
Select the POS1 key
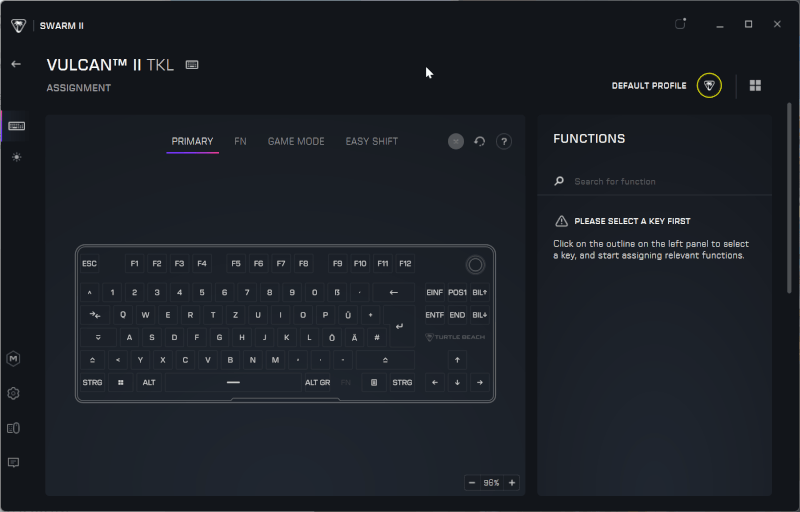(x=457, y=292)
